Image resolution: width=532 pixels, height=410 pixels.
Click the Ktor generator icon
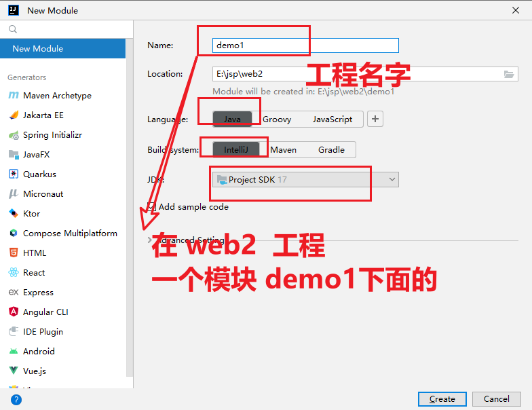tap(14, 213)
